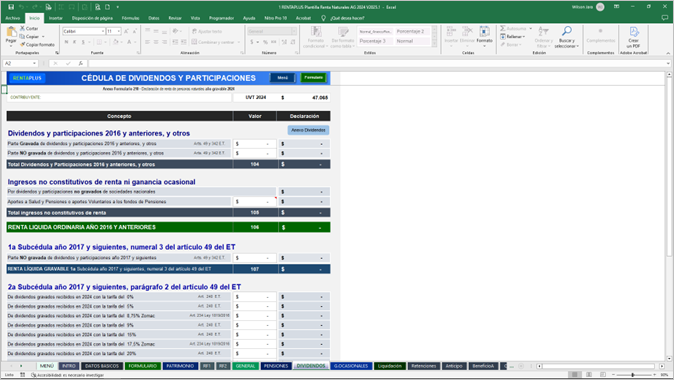The image size is (674, 380).
Task: Insert function fx button
Action: pos(80,63)
